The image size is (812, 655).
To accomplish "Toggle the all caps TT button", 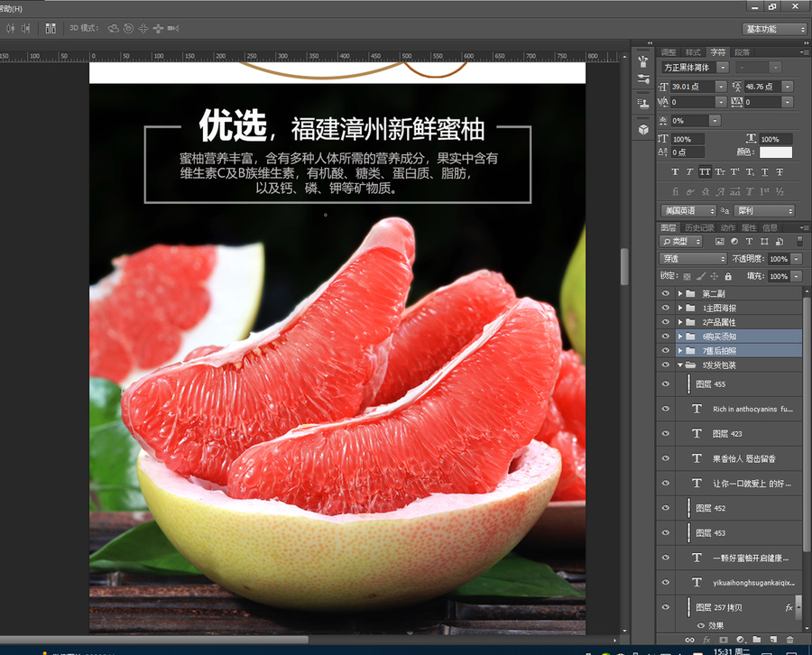I will point(705,172).
